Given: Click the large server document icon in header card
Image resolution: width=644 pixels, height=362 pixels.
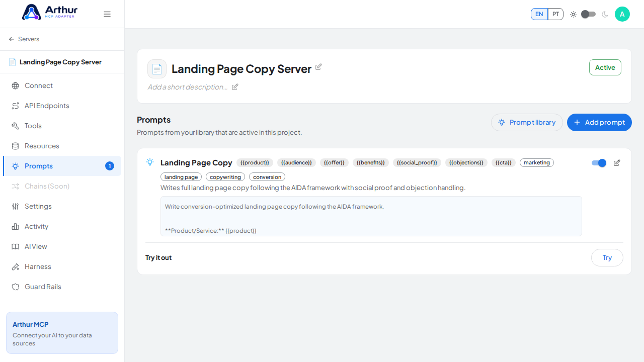Looking at the screenshot, I should (x=157, y=69).
